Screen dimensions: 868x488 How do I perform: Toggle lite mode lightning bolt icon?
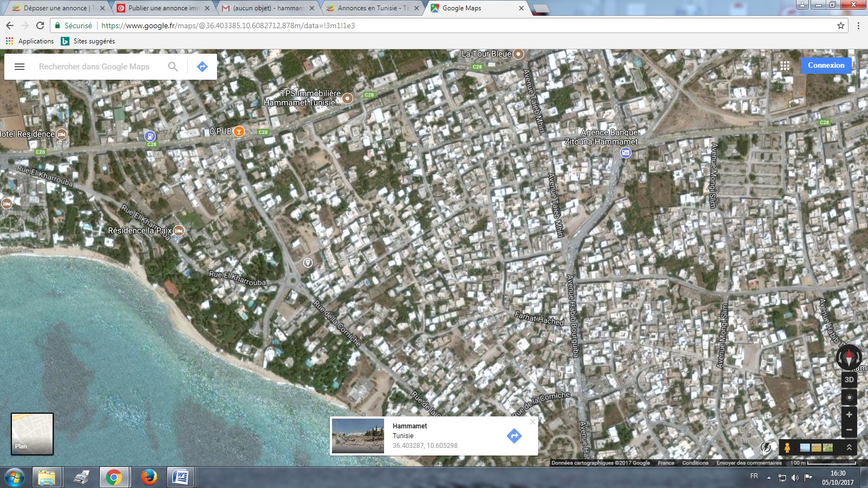coord(765,448)
